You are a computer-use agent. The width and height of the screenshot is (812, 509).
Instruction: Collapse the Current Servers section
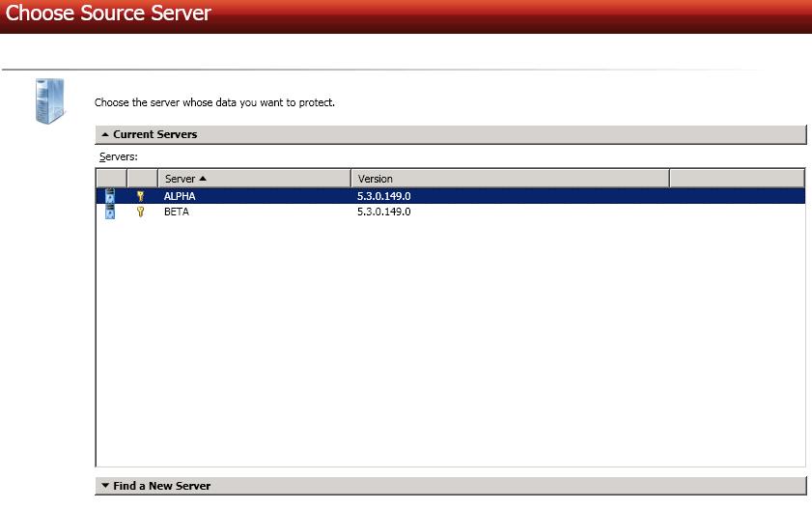[105, 135]
